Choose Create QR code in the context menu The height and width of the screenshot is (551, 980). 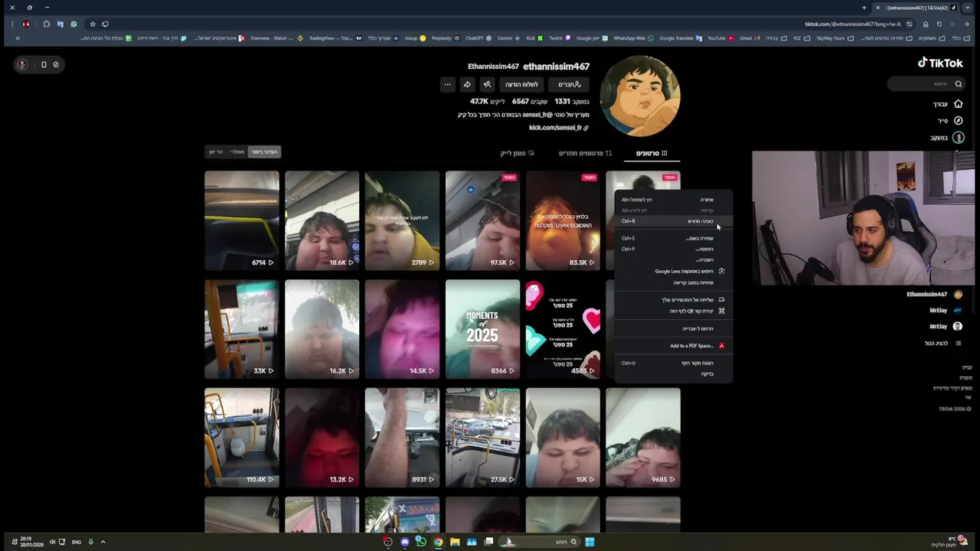point(674,311)
